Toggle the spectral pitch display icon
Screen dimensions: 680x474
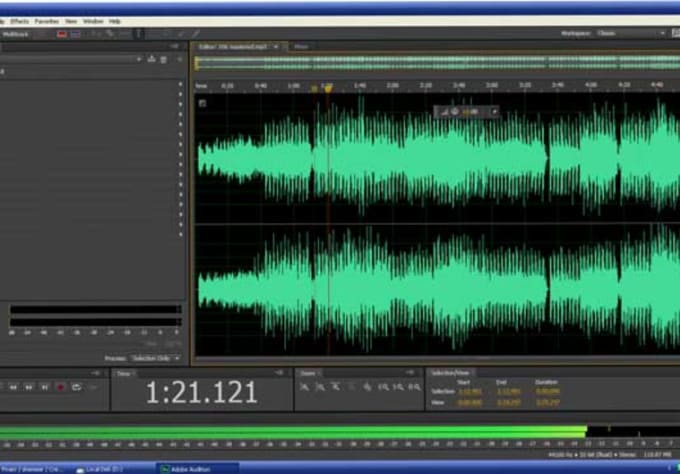pyautogui.click(x=76, y=34)
